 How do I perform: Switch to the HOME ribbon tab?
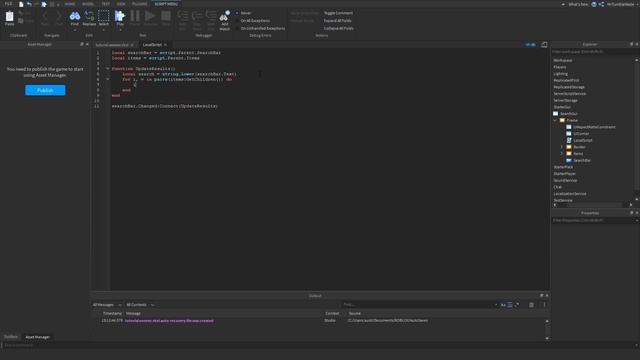(70, 4)
